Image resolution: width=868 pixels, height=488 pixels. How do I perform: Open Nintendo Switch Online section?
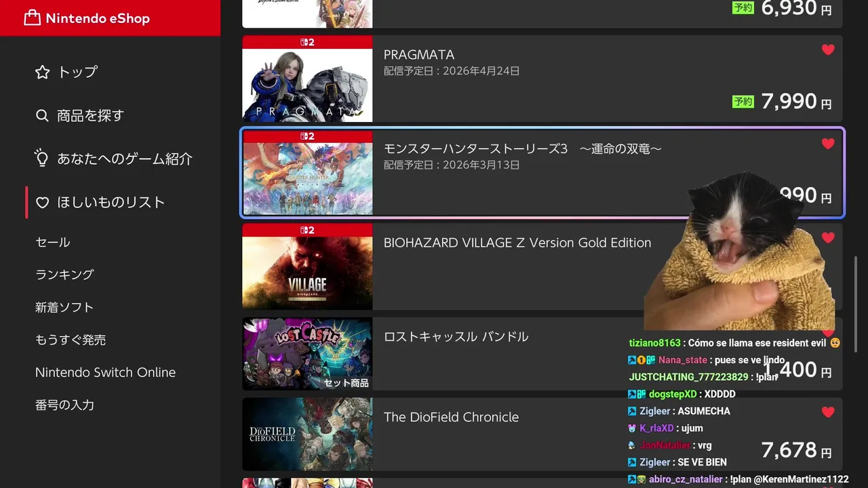105,372
